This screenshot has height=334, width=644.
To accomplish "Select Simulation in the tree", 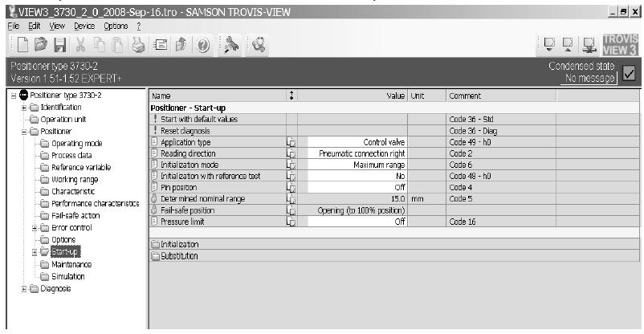I will (x=67, y=276).
